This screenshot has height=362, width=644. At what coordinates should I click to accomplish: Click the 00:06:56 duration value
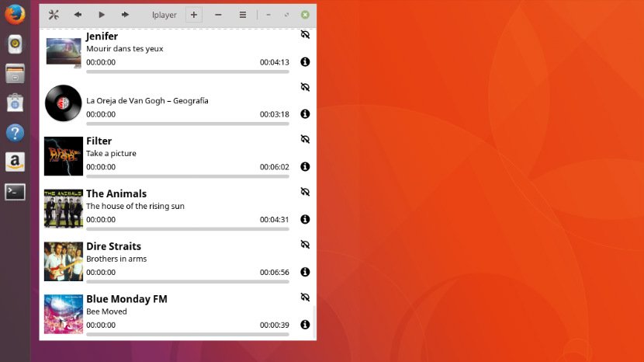pyautogui.click(x=275, y=273)
